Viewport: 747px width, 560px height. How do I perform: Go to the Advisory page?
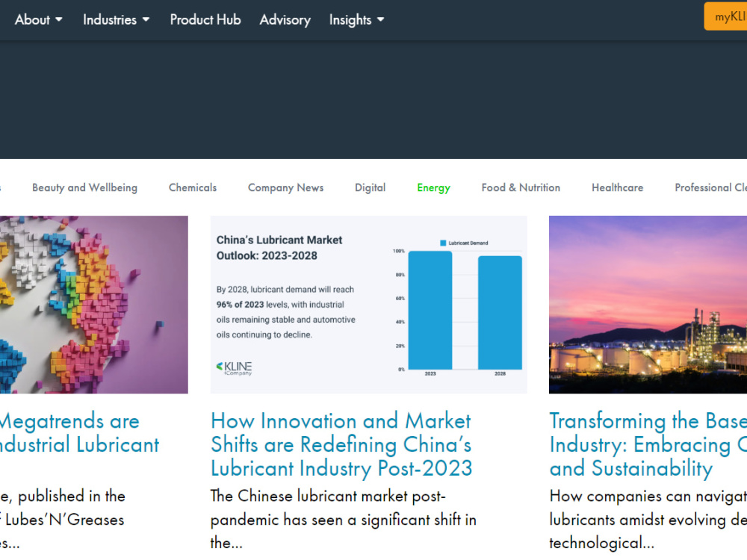(285, 19)
